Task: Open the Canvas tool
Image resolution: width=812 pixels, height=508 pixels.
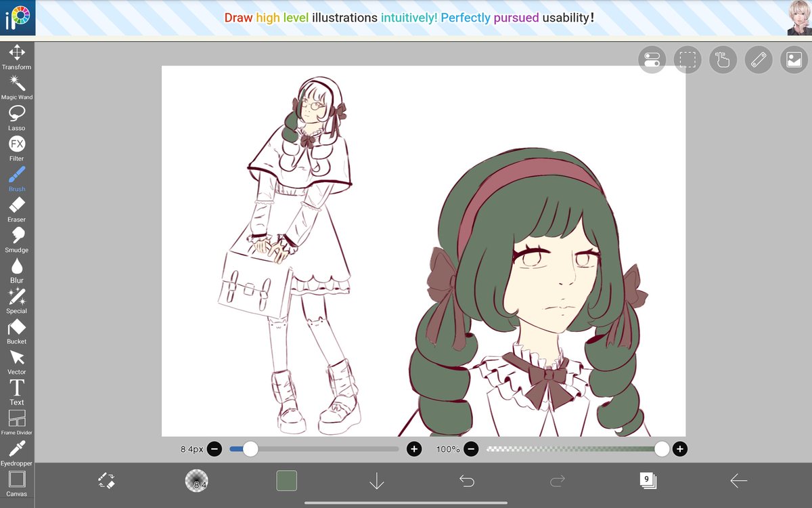Action: tap(16, 484)
